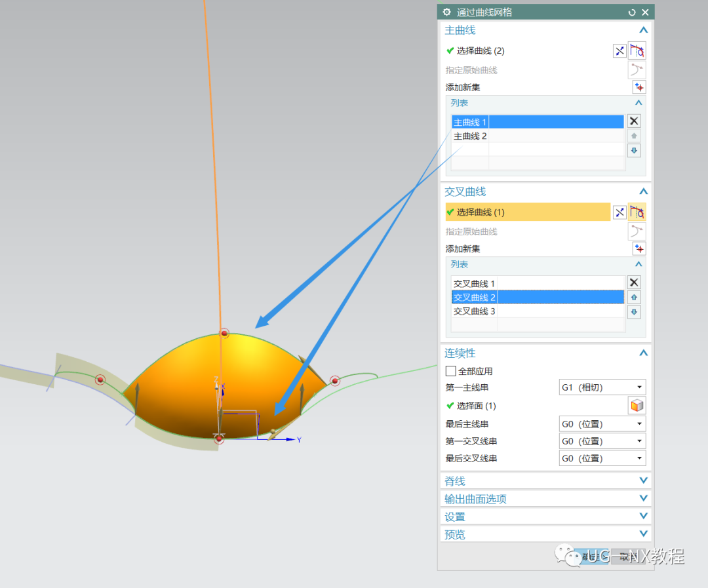Click 选择曲线 (1) in 交叉曲线 section
The height and width of the screenshot is (588, 708).
click(527, 212)
